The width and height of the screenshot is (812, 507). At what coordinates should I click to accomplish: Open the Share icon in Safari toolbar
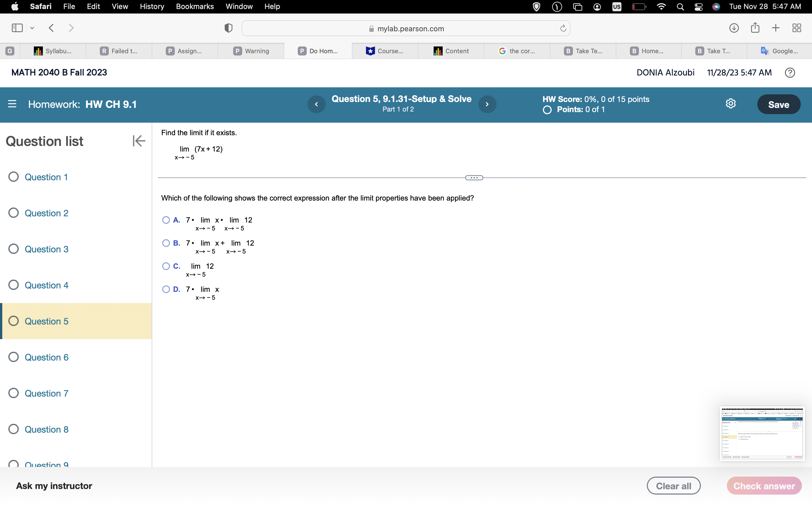click(754, 28)
